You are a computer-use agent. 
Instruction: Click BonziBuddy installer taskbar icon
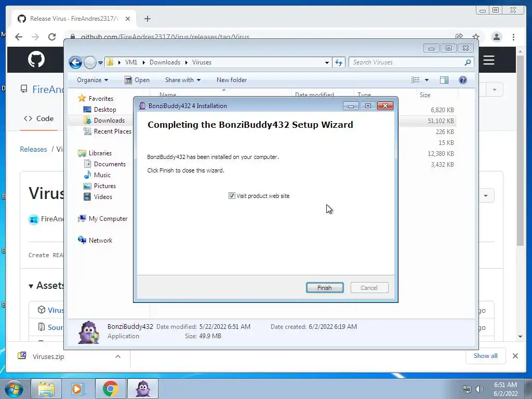142,389
